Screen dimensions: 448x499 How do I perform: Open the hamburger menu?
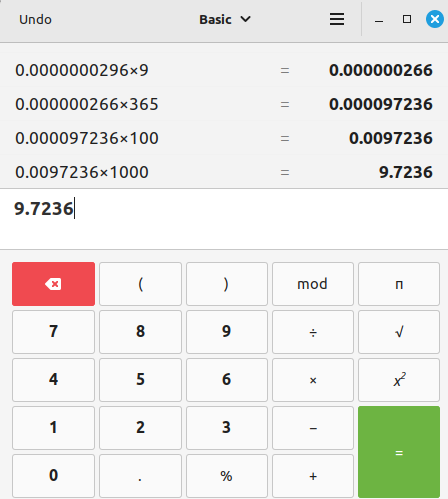pyautogui.click(x=337, y=19)
